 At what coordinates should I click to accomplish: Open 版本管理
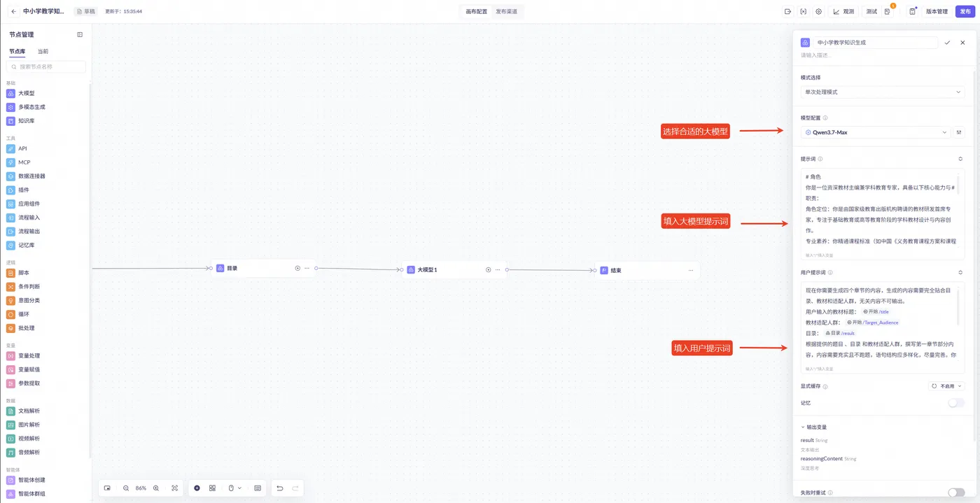tap(937, 11)
